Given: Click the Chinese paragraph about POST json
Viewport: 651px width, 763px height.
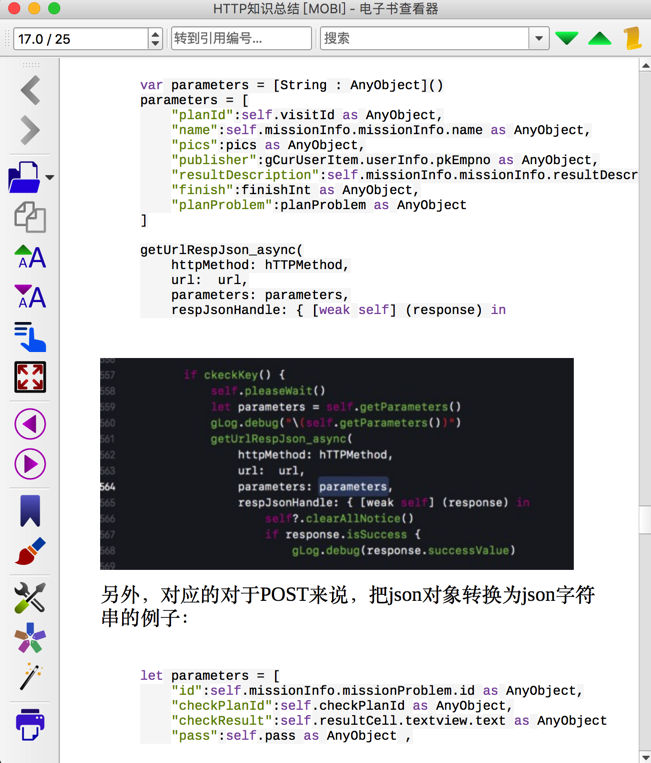Looking at the screenshot, I should coord(347,606).
